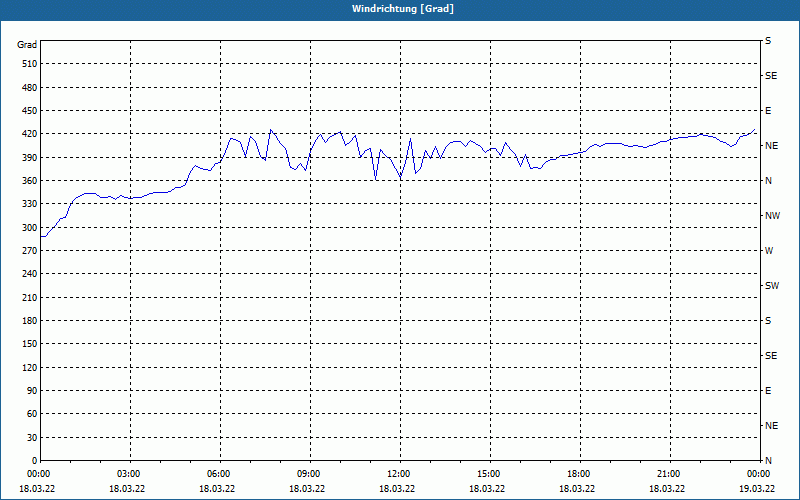Select the 18.03.22 date under 12:00
Viewport: 800px width, 500px height.
pos(397,489)
